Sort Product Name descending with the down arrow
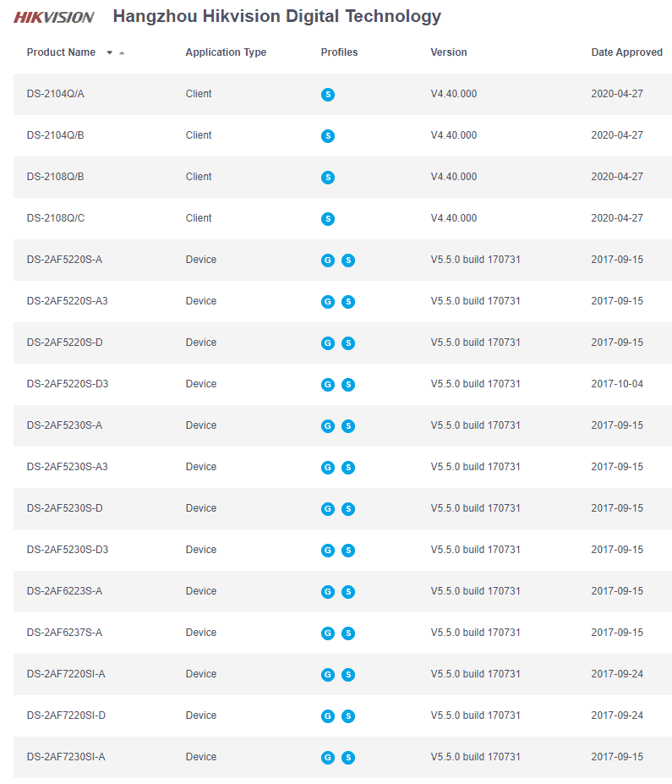 tap(109, 52)
